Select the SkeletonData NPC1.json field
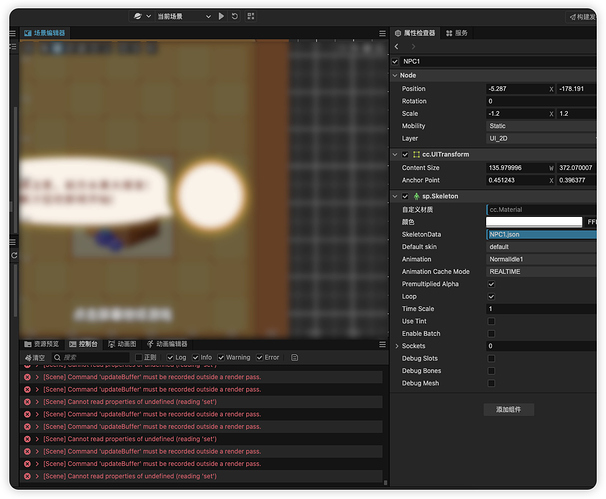 pyautogui.click(x=541, y=235)
